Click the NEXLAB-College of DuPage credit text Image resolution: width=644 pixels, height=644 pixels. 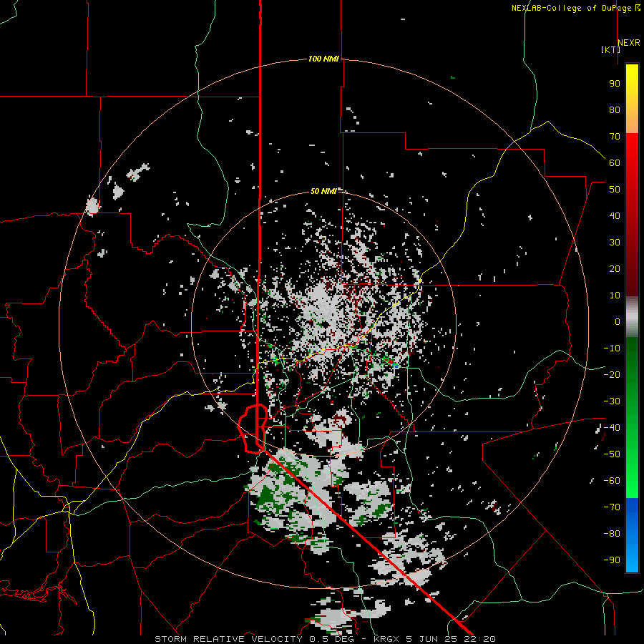(571, 8)
